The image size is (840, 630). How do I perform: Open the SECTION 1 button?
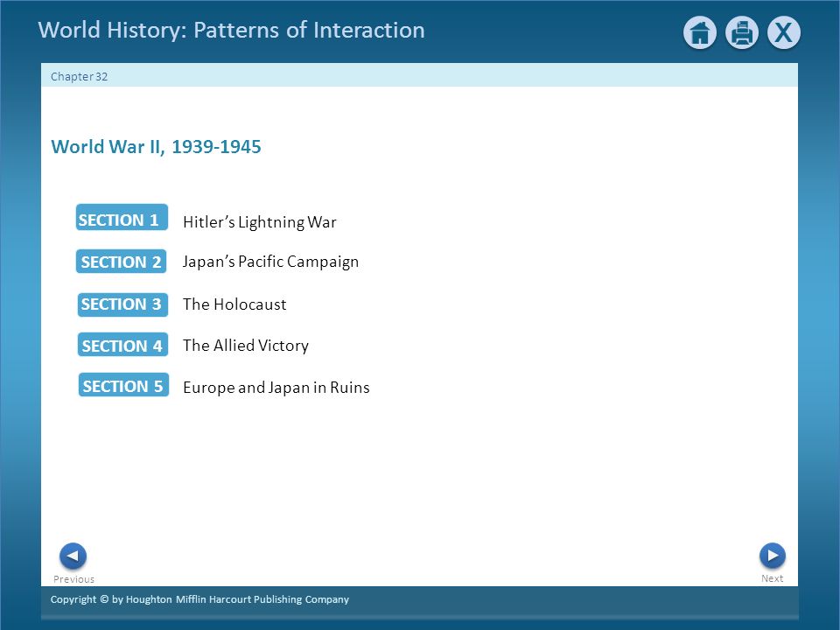(x=122, y=217)
